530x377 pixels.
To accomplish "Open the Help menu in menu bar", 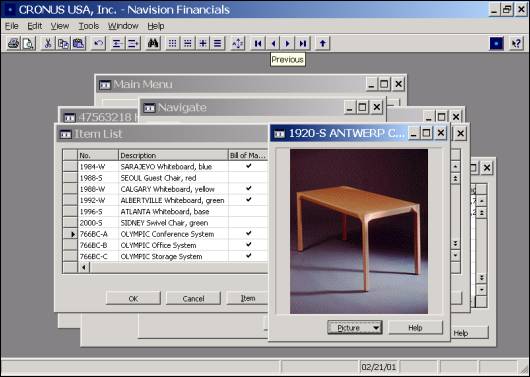I will (x=156, y=26).
